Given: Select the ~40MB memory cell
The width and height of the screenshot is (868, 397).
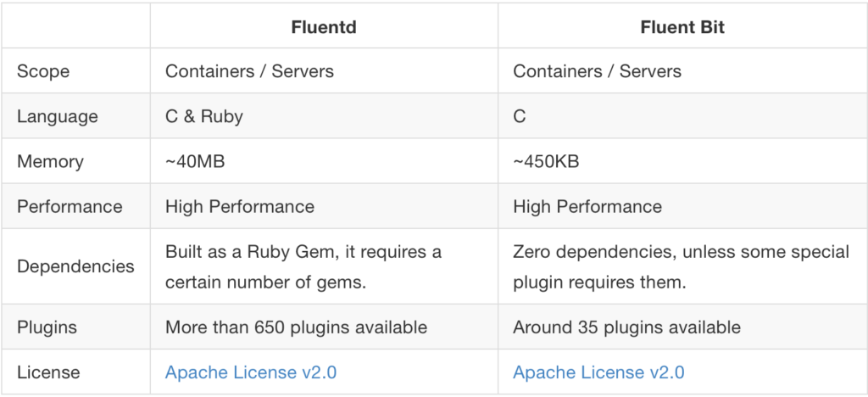Looking at the screenshot, I should pyautogui.click(x=196, y=161).
